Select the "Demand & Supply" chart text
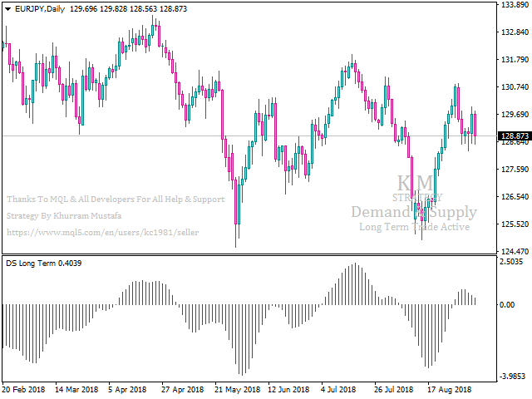The height and width of the screenshot is (399, 532). point(414,212)
